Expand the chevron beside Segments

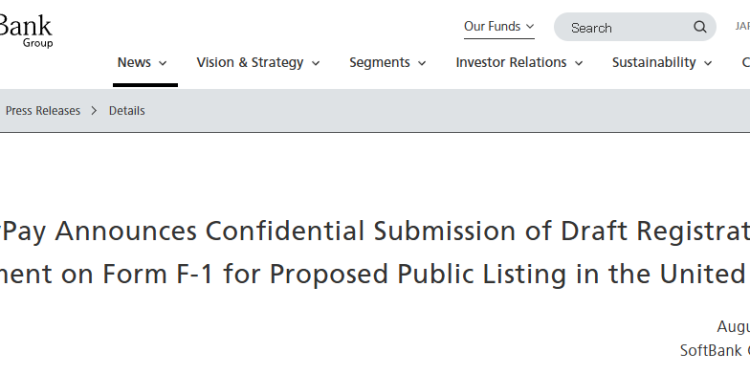click(421, 63)
